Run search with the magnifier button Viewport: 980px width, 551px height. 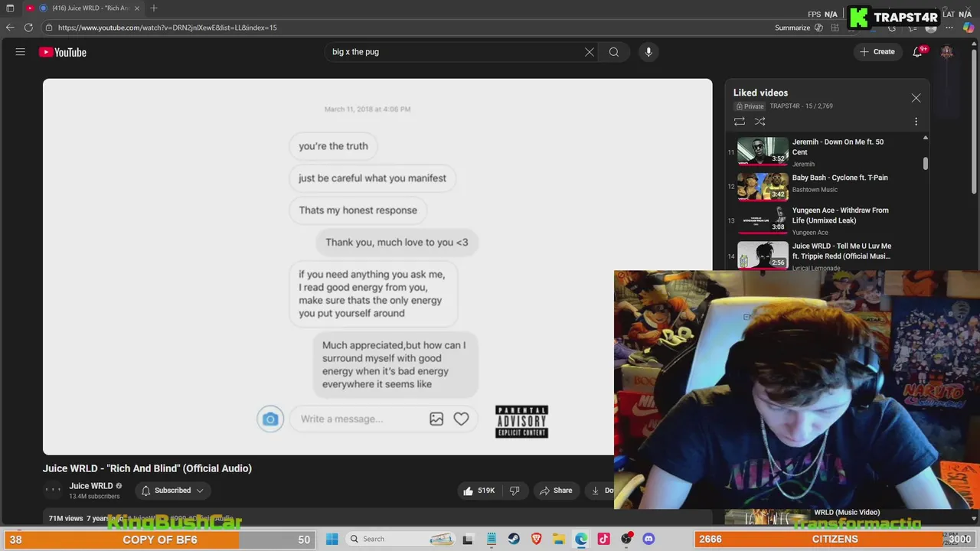coord(614,52)
